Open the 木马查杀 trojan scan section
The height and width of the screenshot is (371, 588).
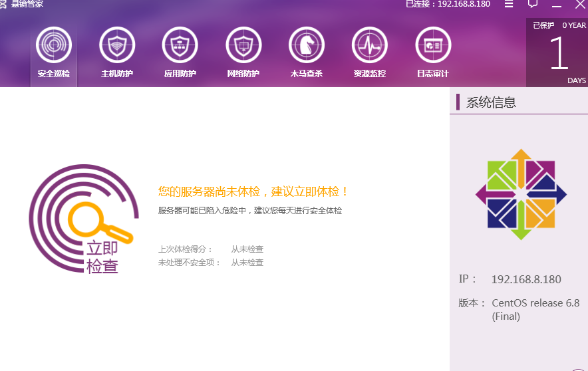(307, 53)
